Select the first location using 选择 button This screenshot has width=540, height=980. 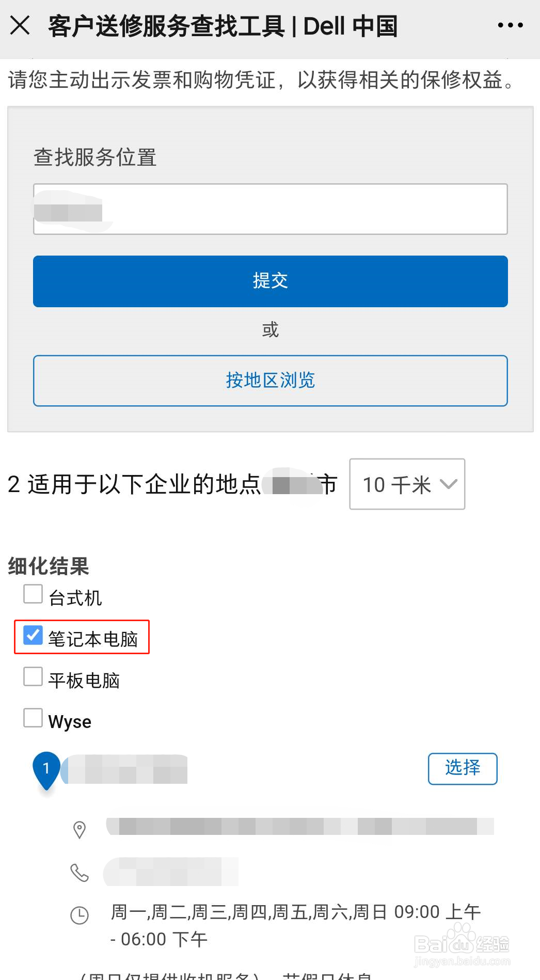[x=462, y=768]
